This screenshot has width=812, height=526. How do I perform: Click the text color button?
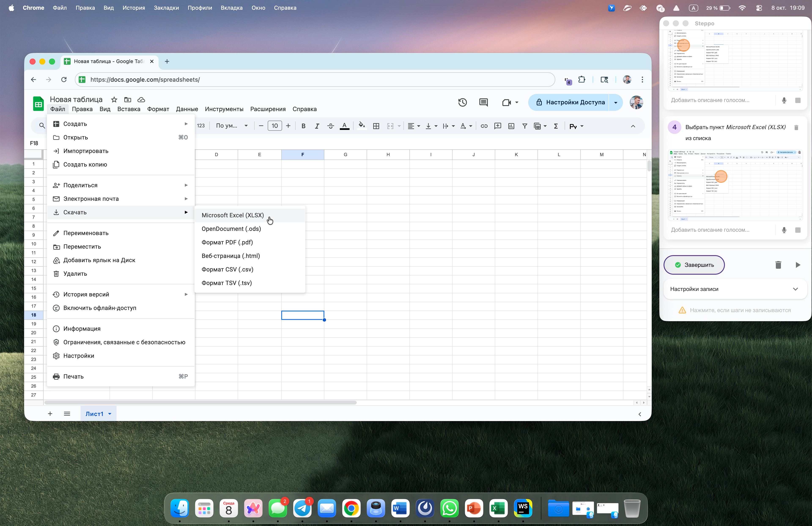click(x=345, y=126)
